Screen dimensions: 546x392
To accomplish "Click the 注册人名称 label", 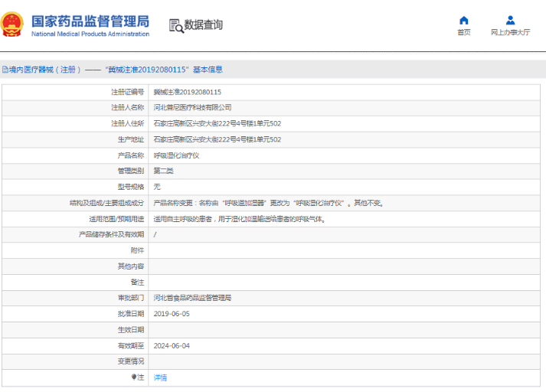I will (x=127, y=108).
